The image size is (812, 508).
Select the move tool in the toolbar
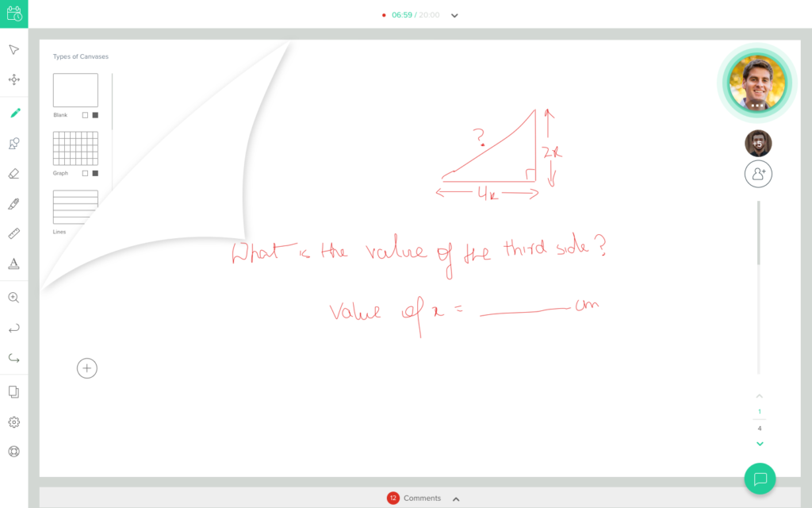pos(13,79)
